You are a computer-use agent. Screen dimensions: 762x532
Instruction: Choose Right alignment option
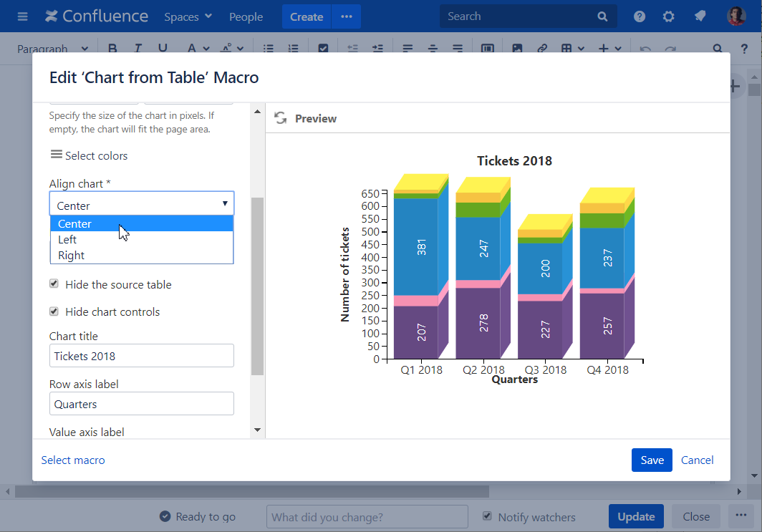tap(72, 256)
